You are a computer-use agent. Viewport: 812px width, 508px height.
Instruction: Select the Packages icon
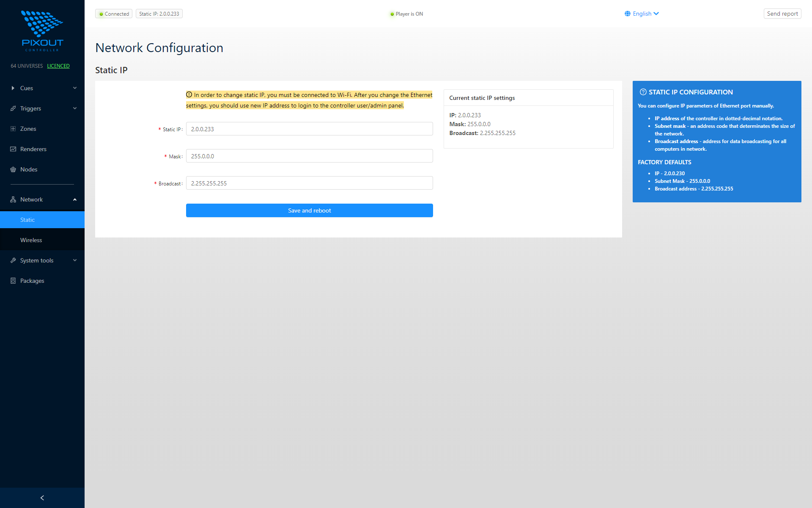pos(13,281)
